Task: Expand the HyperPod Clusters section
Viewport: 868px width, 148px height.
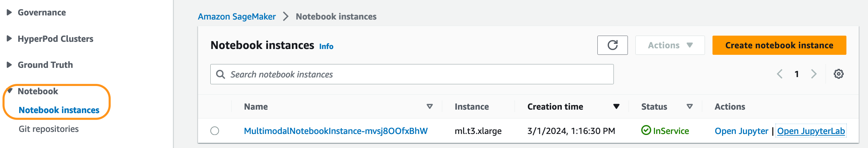Action: (9, 38)
